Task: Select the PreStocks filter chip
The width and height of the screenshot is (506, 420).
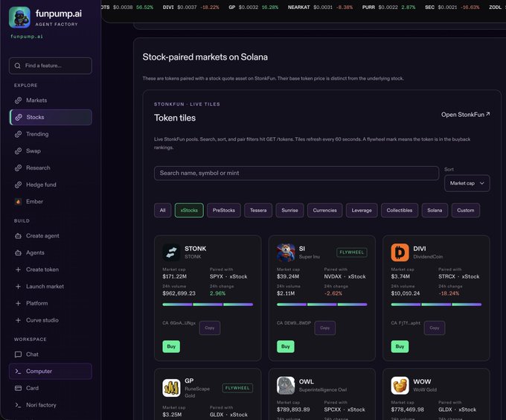Action: click(224, 211)
